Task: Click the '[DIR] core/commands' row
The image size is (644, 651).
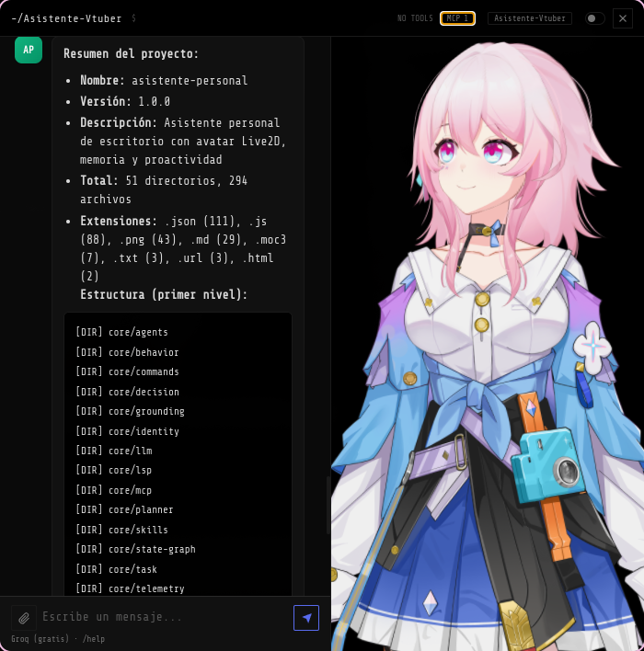Action: coord(127,371)
